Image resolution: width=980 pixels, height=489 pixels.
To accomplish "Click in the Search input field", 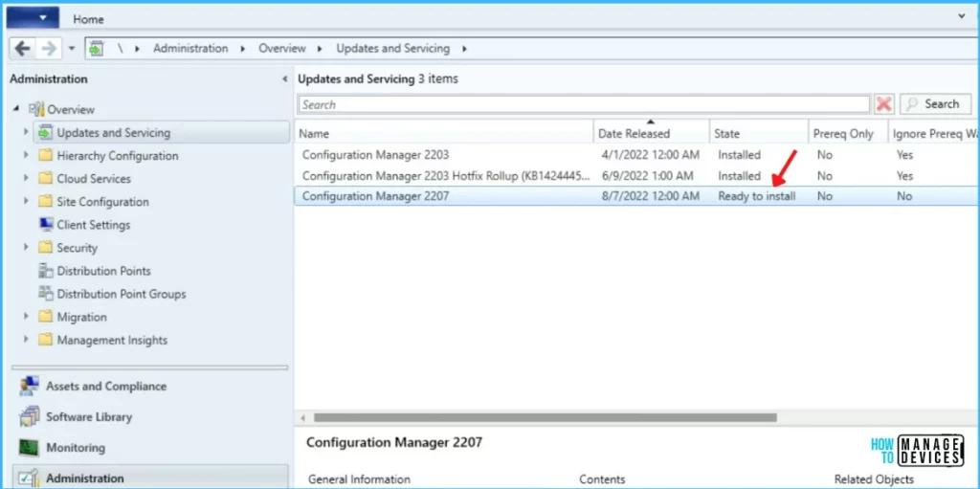I will pos(584,104).
